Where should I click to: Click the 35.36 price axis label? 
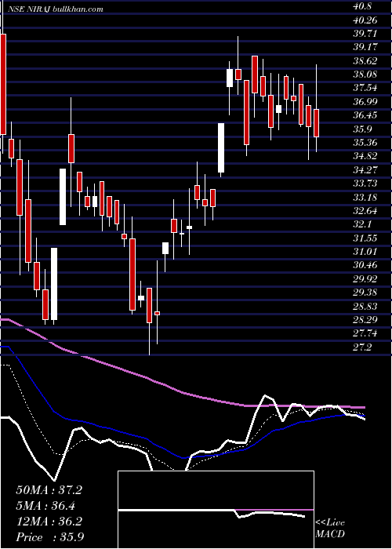[x=365, y=143]
